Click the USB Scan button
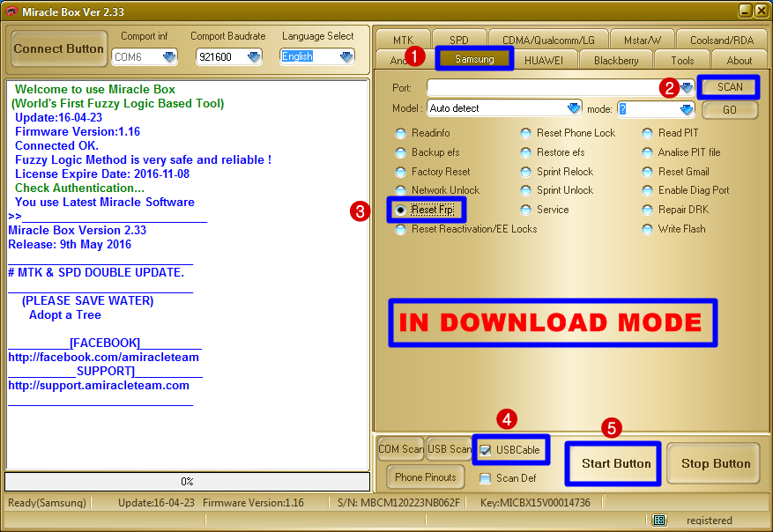Viewport: 773px width, 532px height. 450,448
